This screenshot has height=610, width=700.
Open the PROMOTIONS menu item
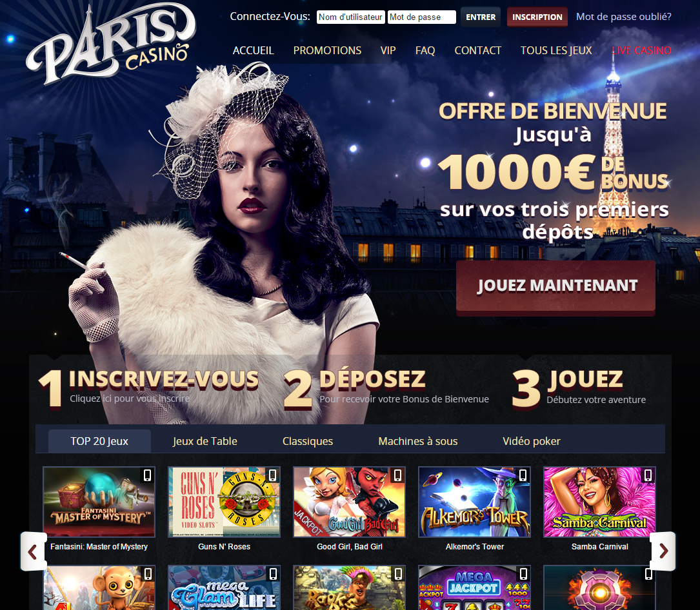point(327,50)
